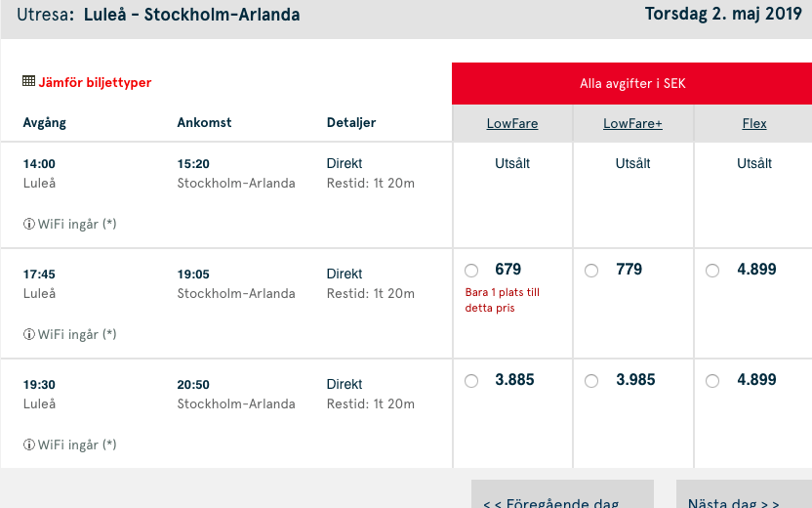812x508 pixels.
Task: Click the Utsålt LowFare cell at 14:00
Action: (512, 164)
